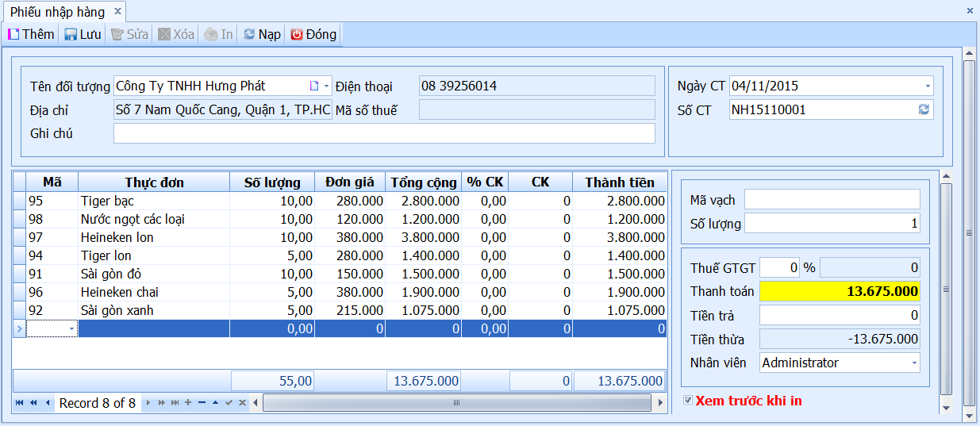Click the % CK column header
This screenshot has width=980, height=426.
[485, 182]
